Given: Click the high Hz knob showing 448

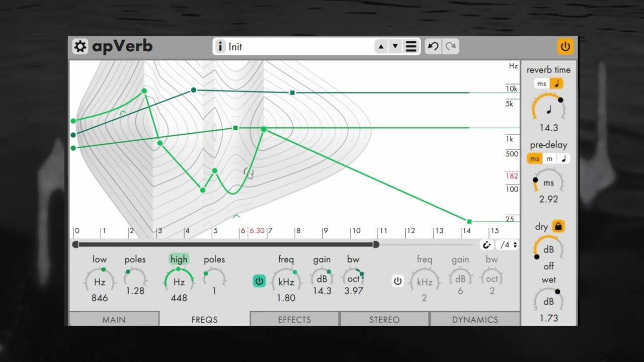Looking at the screenshot, I should coord(179,282).
